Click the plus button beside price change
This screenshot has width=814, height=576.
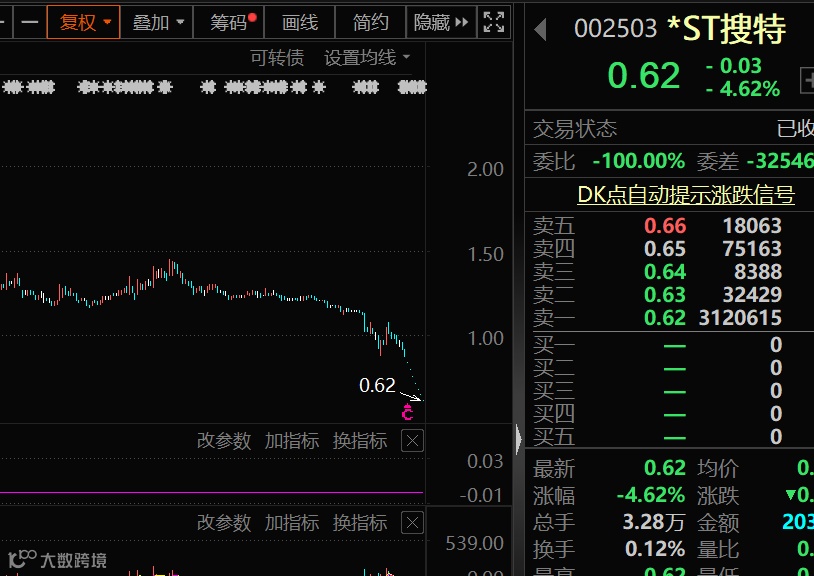(808, 81)
